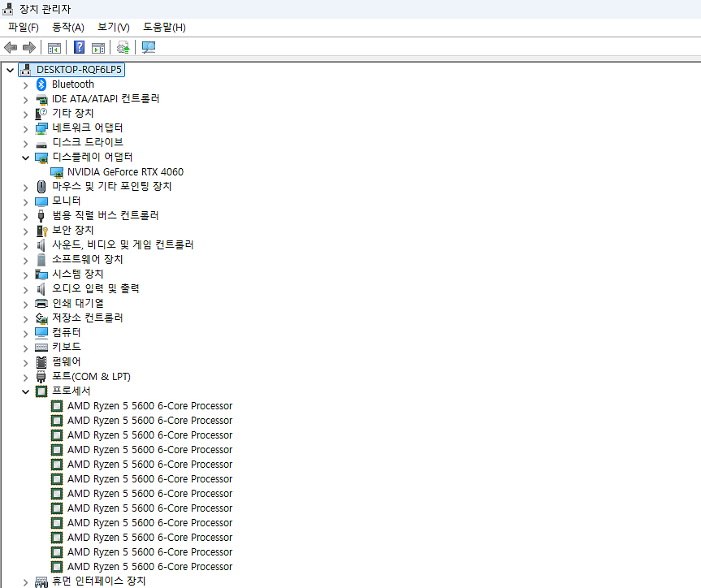
Task: Select the 보안 장치 label
Action: (x=72, y=231)
